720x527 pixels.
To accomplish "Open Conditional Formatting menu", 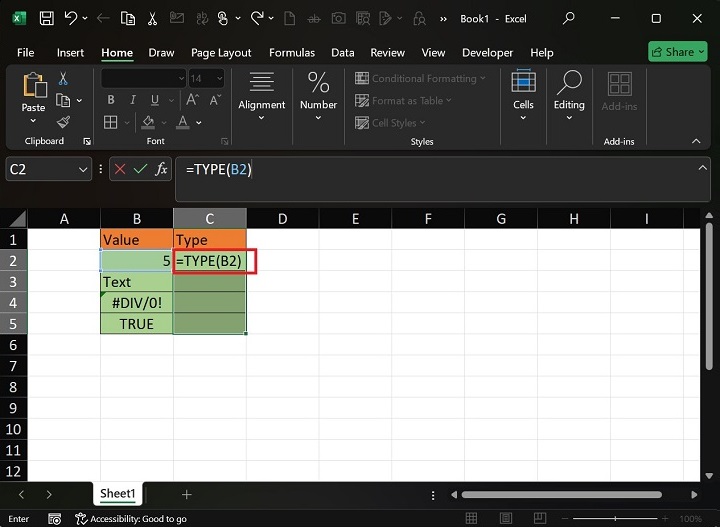I will coord(420,78).
